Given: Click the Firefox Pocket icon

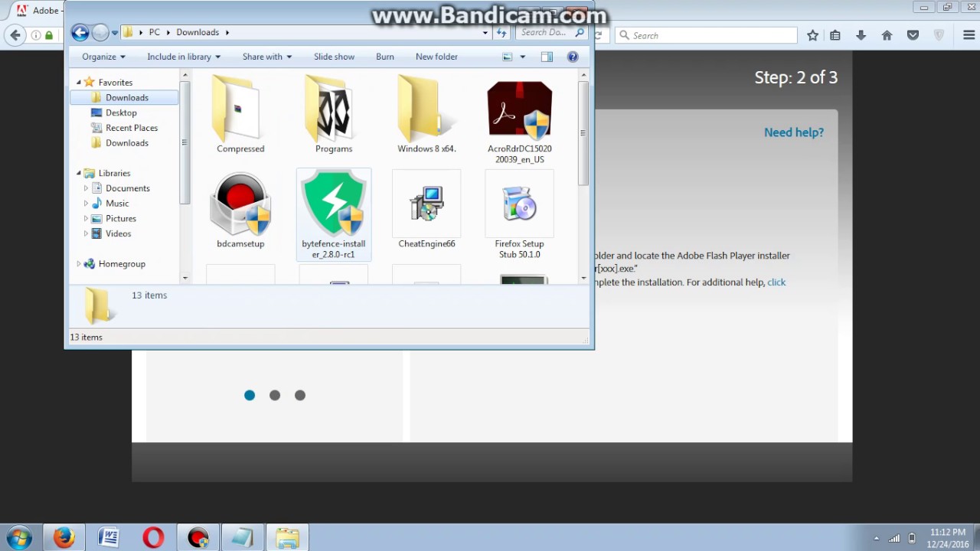Looking at the screenshot, I should tap(913, 35).
